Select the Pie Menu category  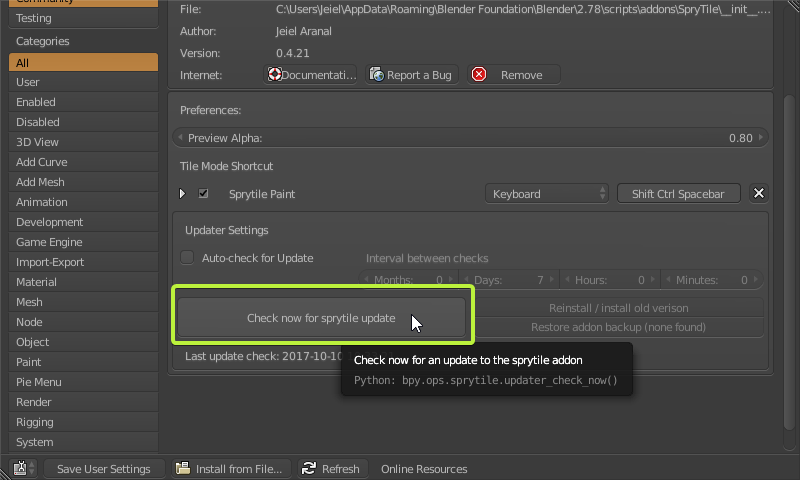tap(83, 382)
